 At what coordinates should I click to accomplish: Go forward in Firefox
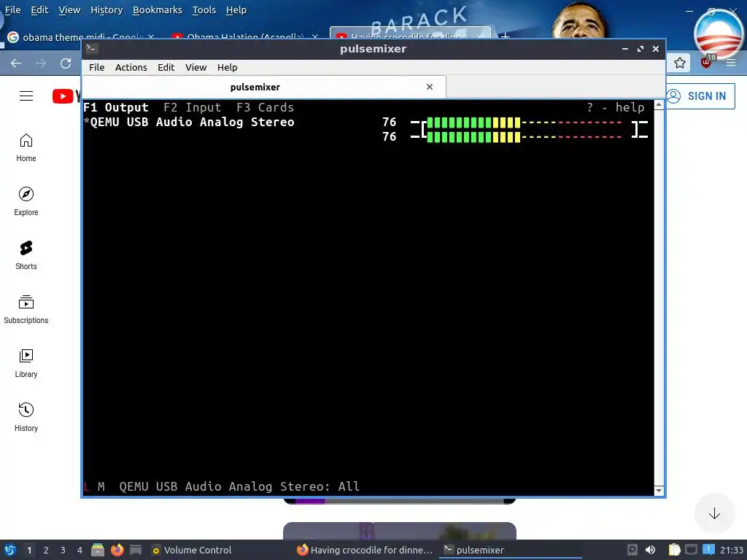tap(41, 63)
